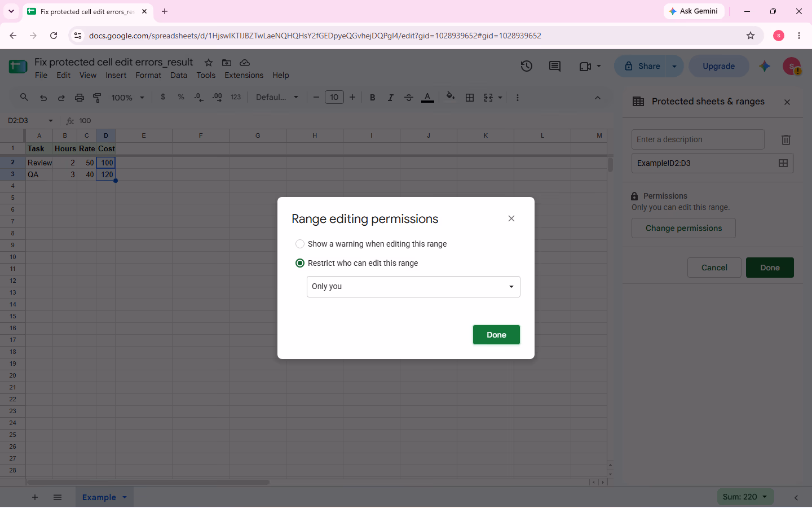The image size is (812, 508).
Task: Toggle bold formatting
Action: (x=372, y=97)
